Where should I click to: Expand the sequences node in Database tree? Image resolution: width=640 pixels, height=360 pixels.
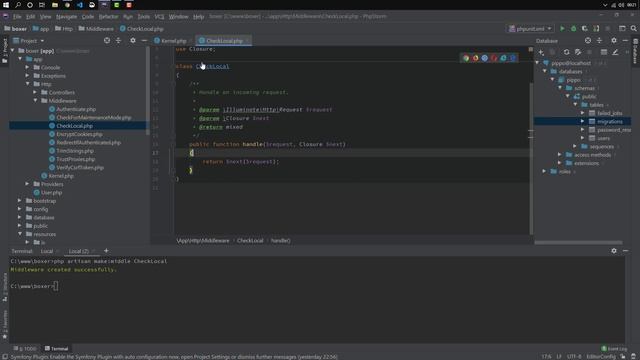[x=575, y=146]
